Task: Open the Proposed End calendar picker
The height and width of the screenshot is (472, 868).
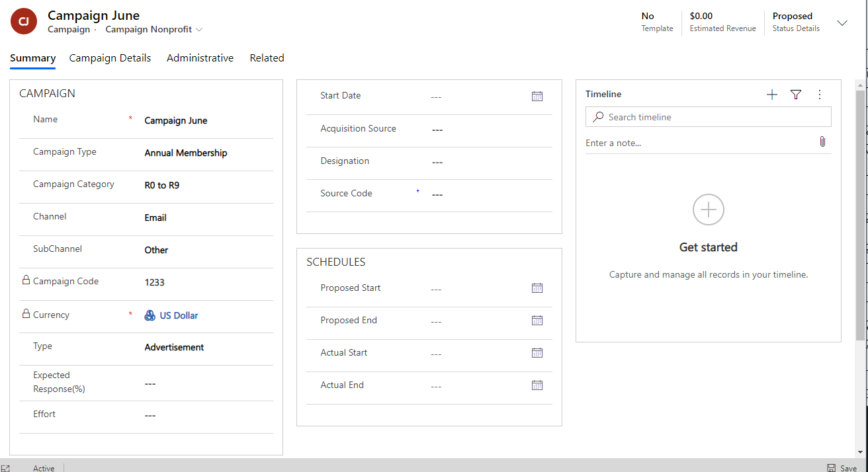Action: click(537, 321)
